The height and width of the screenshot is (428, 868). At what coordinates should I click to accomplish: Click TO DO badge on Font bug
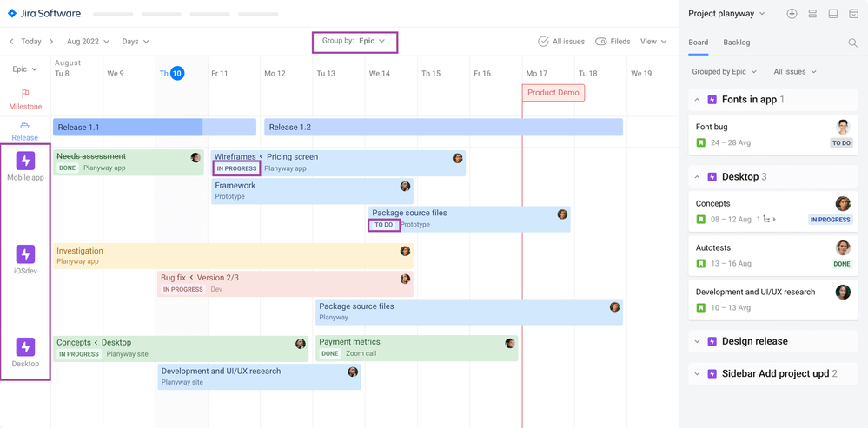click(841, 142)
